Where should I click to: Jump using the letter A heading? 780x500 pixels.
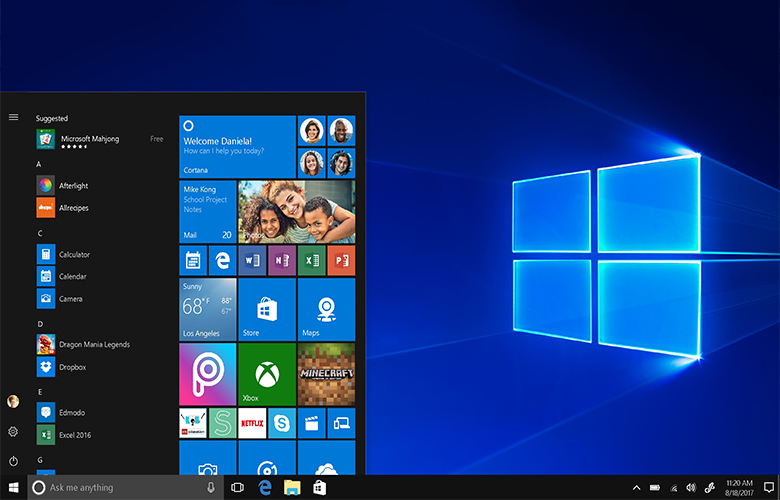tap(39, 164)
